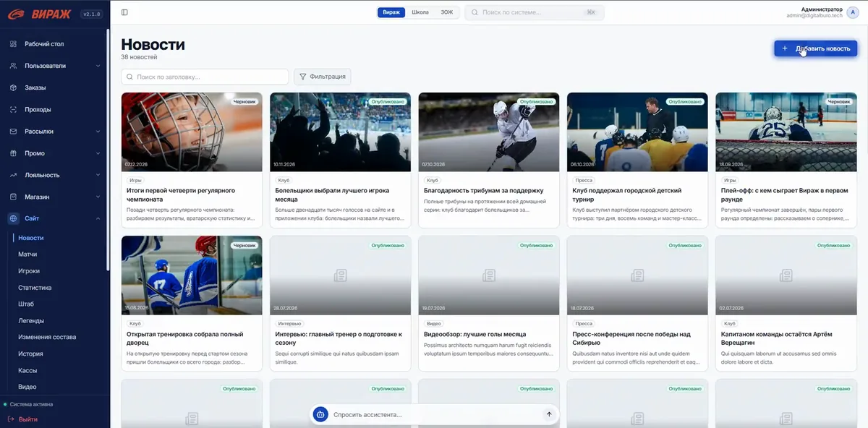Click the Промо gift icon

(13, 153)
